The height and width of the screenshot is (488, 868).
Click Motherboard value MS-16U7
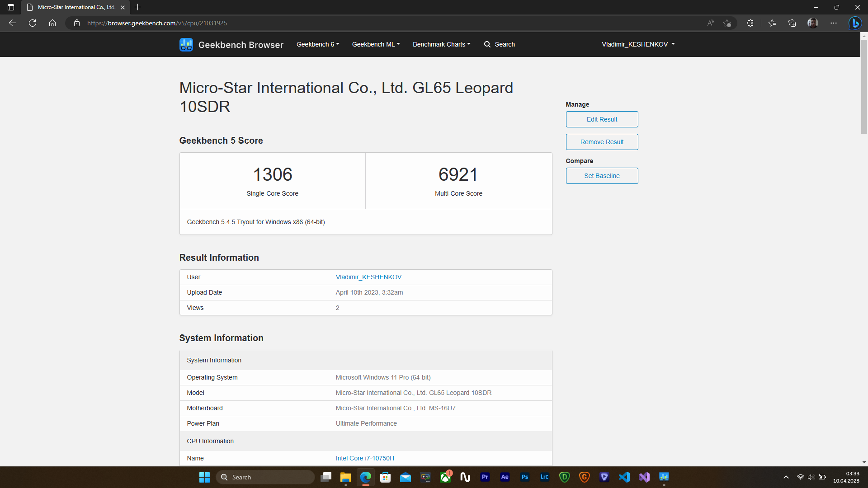coord(396,408)
